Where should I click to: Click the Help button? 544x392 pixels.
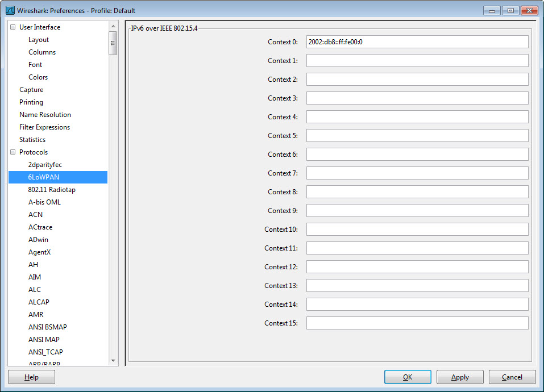32,377
